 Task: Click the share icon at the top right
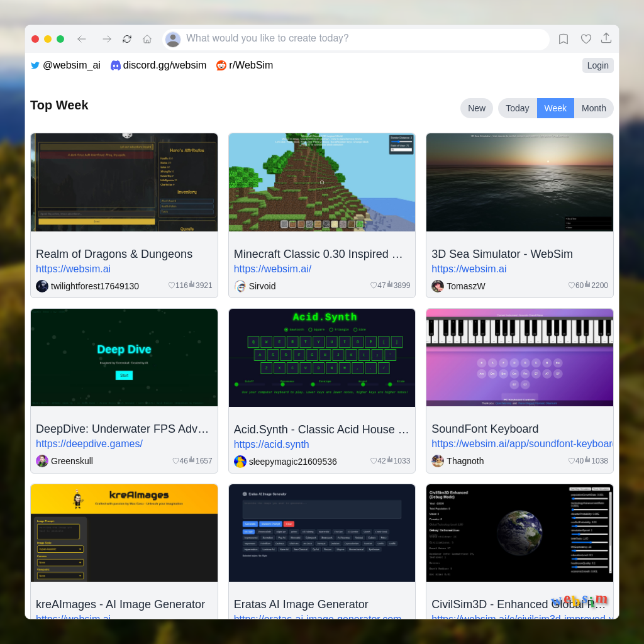pyautogui.click(x=606, y=38)
